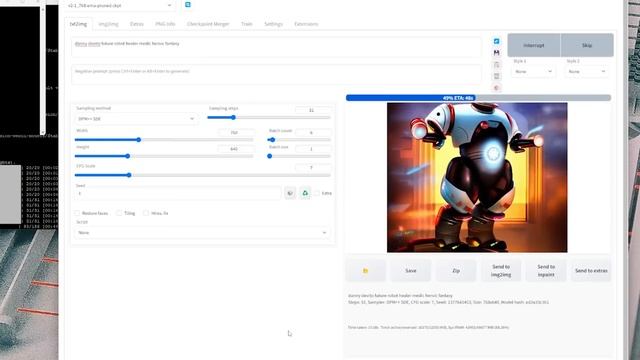The height and width of the screenshot is (360, 640).
Task: Switch to the Extras tab
Action: tap(137, 24)
